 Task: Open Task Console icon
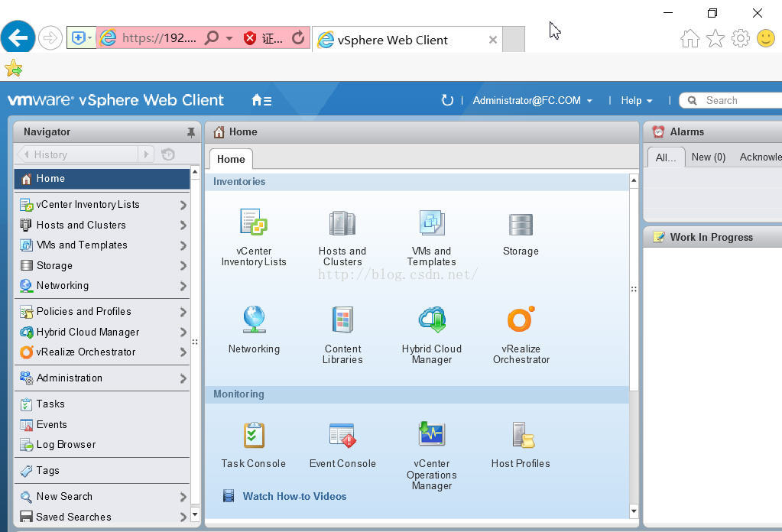[x=253, y=435]
